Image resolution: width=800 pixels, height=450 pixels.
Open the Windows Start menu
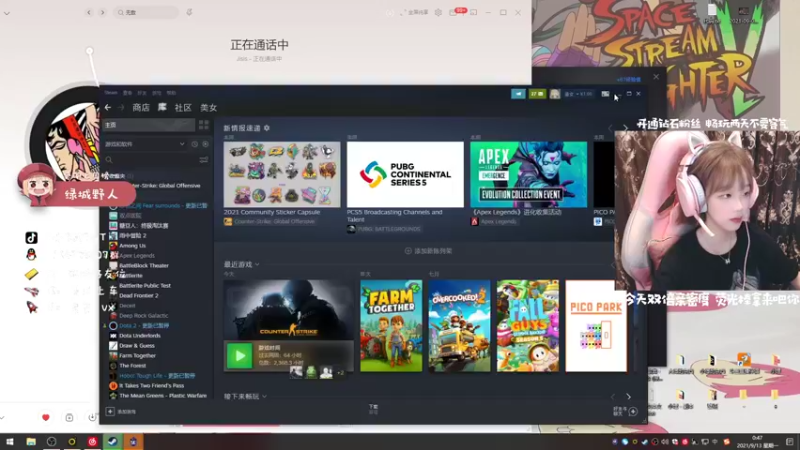point(9,442)
